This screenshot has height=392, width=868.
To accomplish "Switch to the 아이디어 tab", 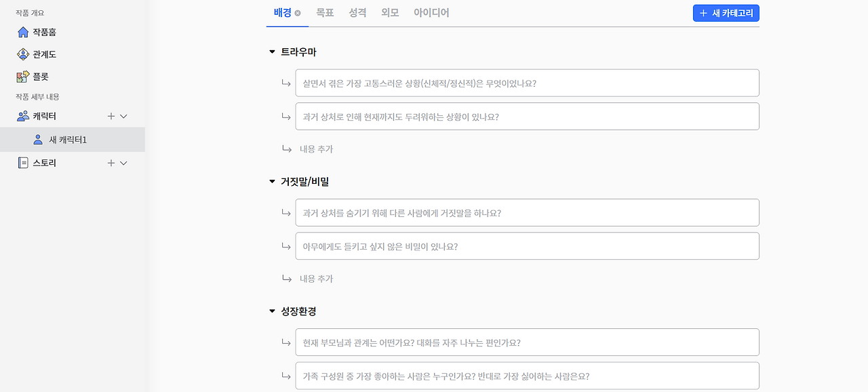I will [431, 13].
